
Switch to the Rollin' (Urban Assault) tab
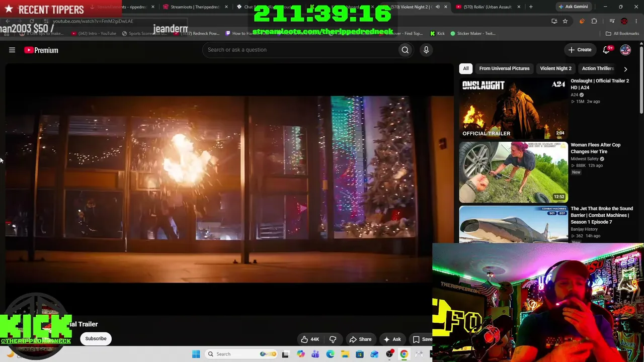(x=487, y=7)
